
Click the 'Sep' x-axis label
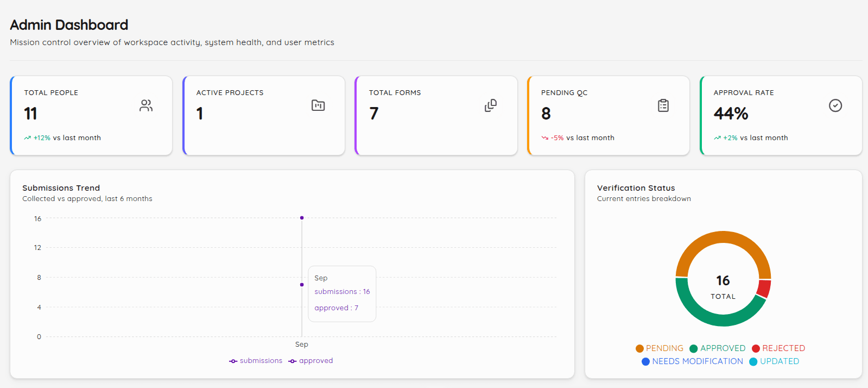pyautogui.click(x=302, y=345)
